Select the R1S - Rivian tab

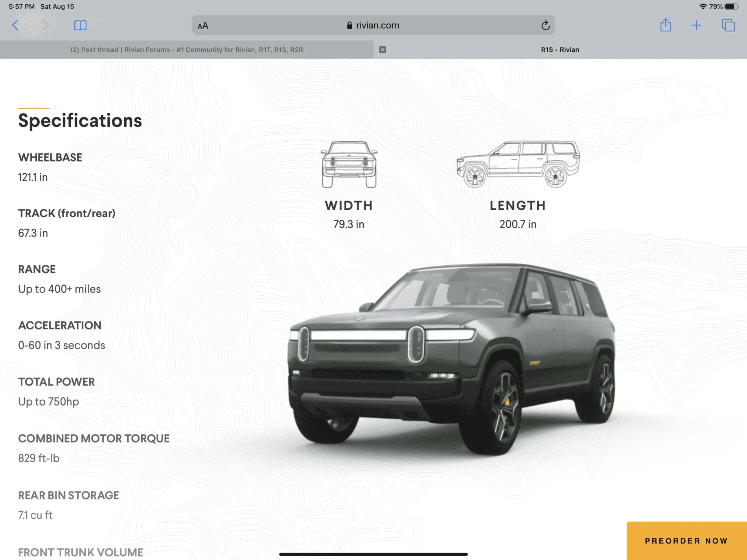point(560,50)
